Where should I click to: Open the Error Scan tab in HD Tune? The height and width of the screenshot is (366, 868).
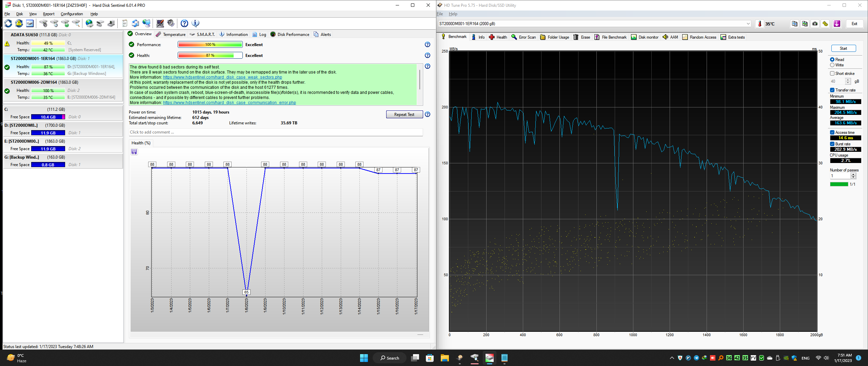[524, 37]
